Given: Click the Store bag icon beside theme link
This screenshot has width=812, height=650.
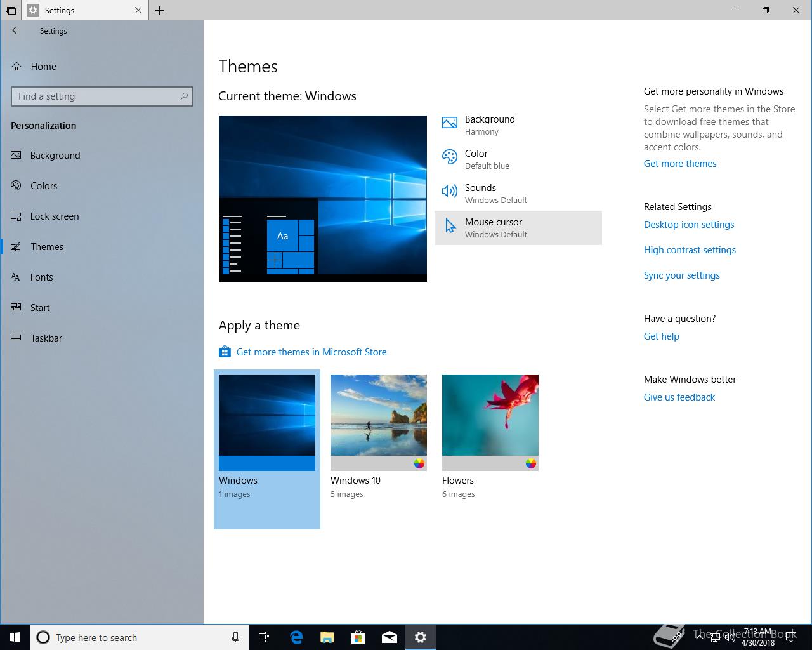Looking at the screenshot, I should point(225,352).
